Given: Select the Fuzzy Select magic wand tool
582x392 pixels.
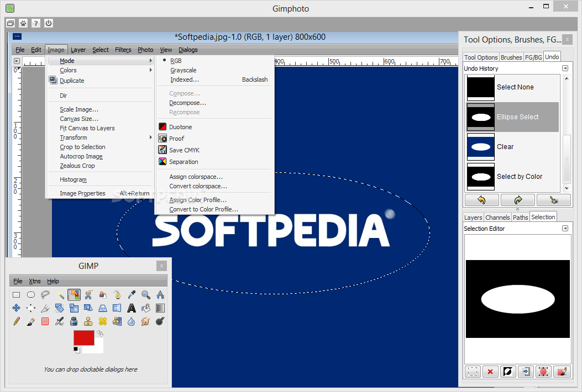Looking at the screenshot, I should coord(59,295).
